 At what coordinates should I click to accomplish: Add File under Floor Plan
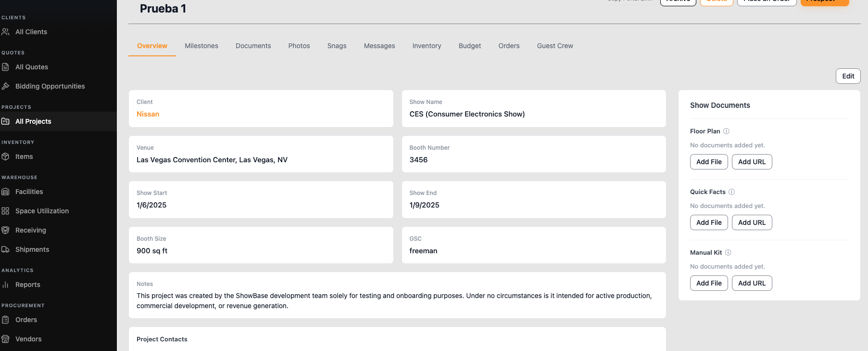(x=709, y=162)
